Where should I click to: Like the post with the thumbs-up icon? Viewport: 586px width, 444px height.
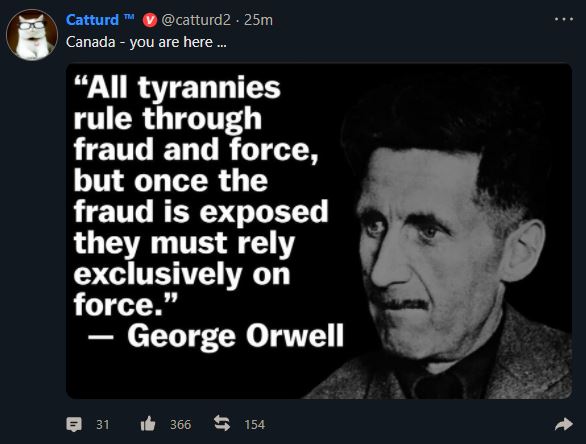148,424
